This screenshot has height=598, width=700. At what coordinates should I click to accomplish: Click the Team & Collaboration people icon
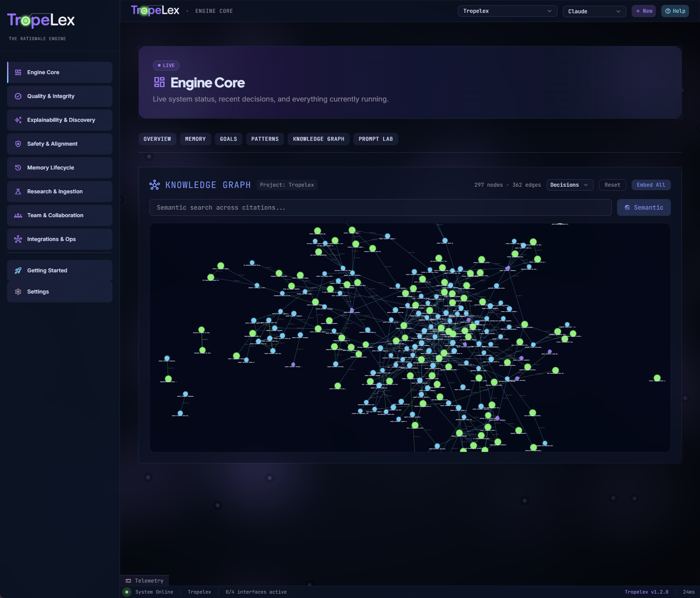point(18,215)
